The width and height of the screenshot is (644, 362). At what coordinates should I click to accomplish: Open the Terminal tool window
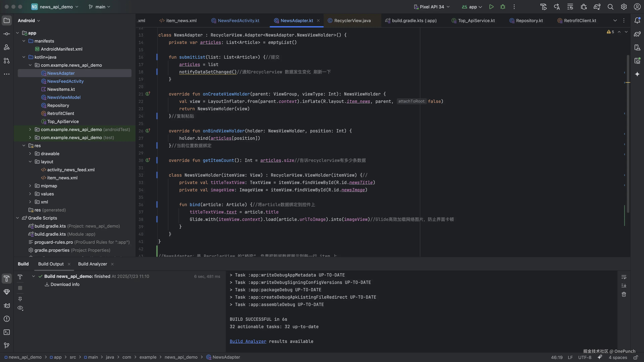tap(7, 332)
